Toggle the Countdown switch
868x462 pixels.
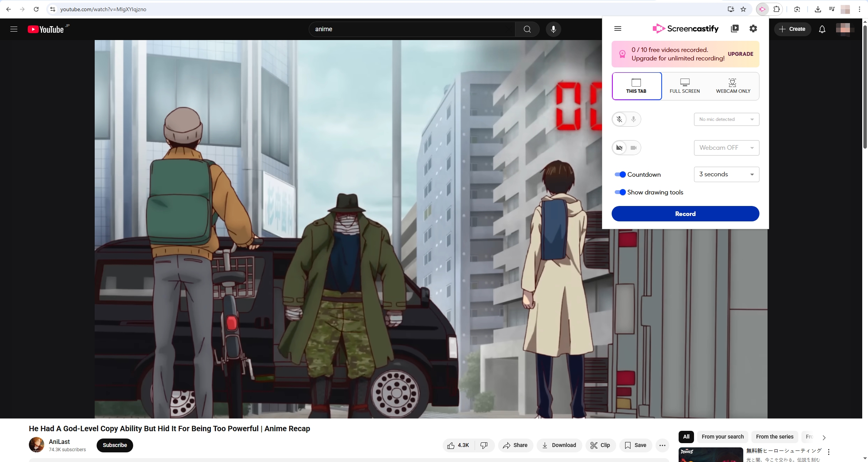pos(620,174)
